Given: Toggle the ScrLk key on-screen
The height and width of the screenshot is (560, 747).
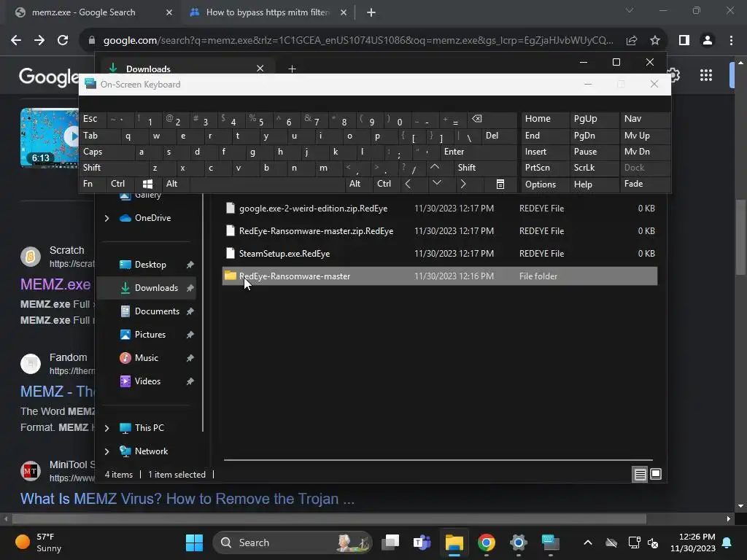Looking at the screenshot, I should click(x=594, y=168).
